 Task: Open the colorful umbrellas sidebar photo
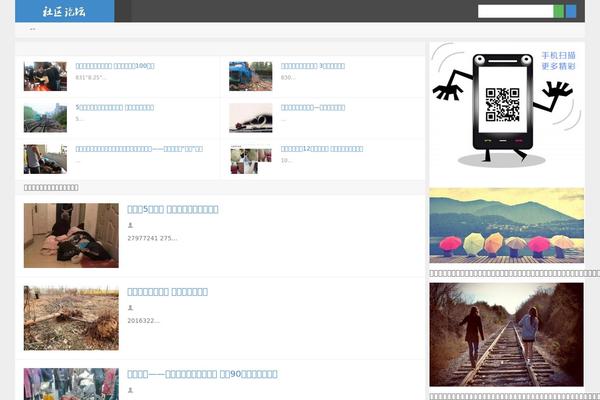click(507, 225)
